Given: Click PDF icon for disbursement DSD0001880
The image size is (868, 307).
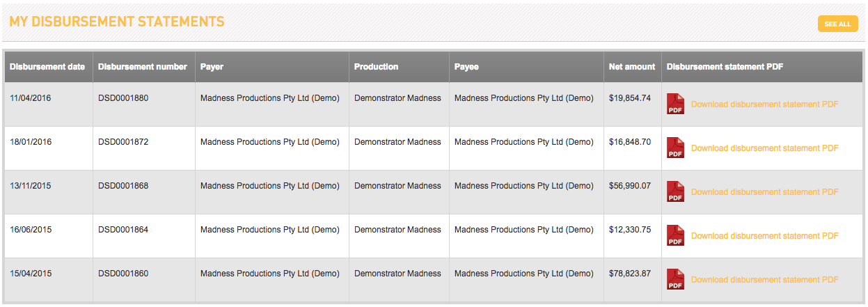Looking at the screenshot, I should (x=675, y=104).
